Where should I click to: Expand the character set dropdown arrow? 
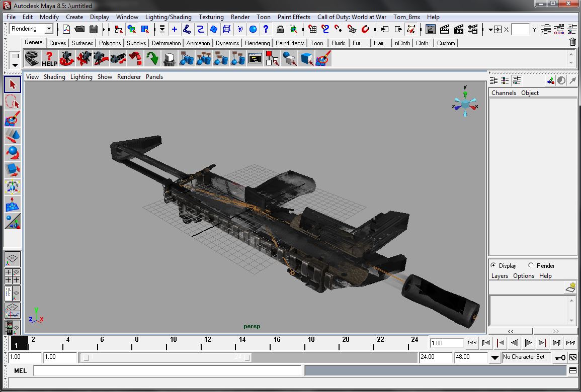click(x=495, y=357)
